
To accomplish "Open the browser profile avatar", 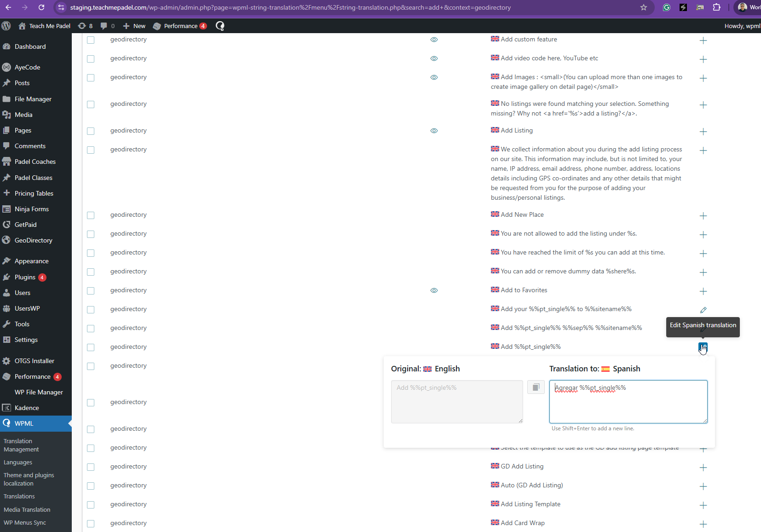I will [743, 7].
